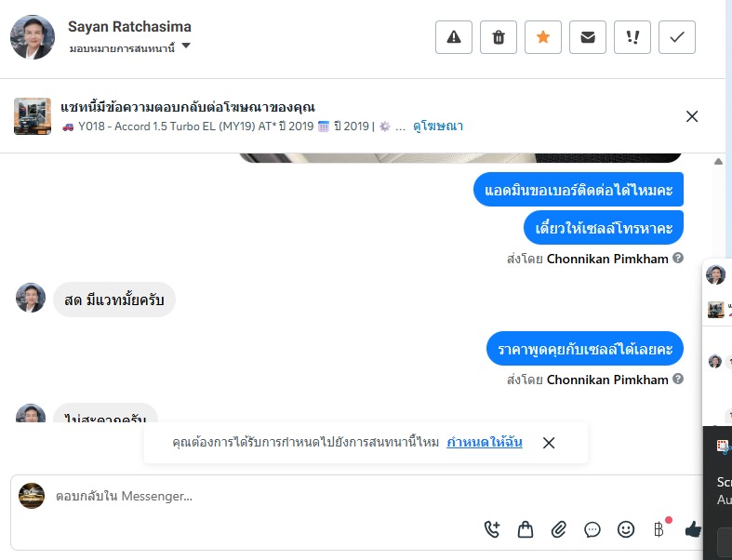This screenshot has width=732, height=560.
Task: Send a thumbs-up like
Action: pyautogui.click(x=693, y=529)
